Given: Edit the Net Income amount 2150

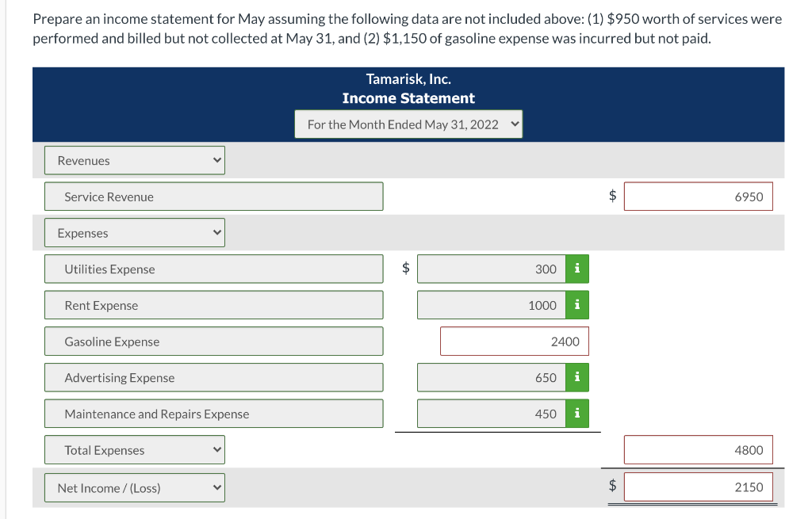Looking at the screenshot, I should pos(698,487).
